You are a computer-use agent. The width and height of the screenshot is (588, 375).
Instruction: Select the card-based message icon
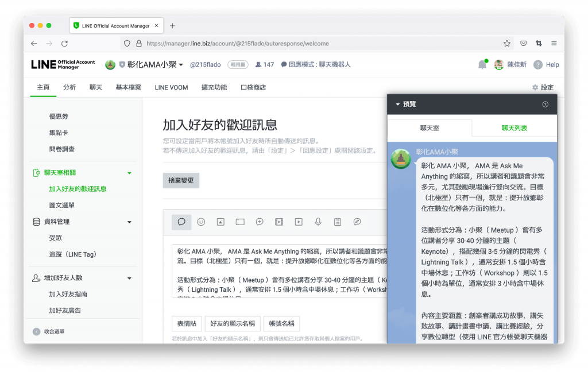point(357,222)
